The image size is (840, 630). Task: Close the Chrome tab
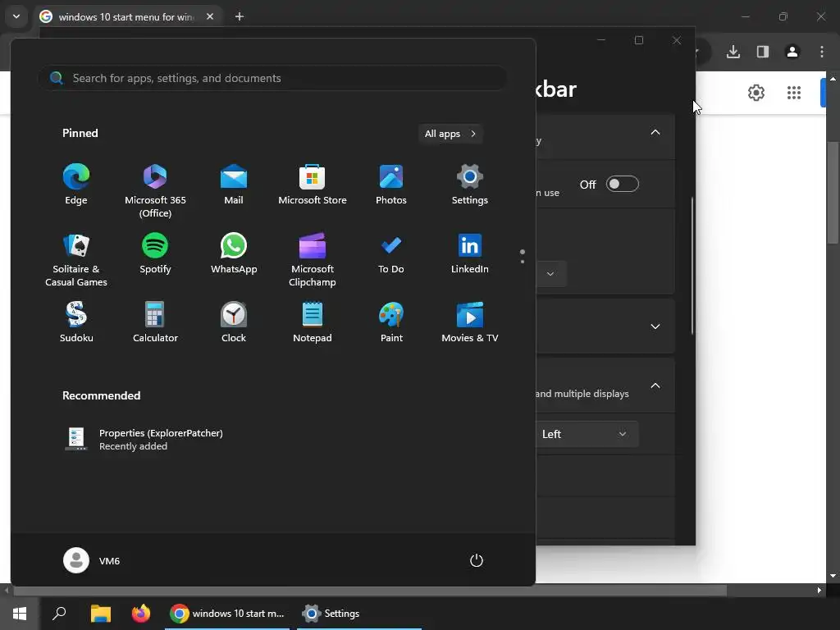[210, 16]
